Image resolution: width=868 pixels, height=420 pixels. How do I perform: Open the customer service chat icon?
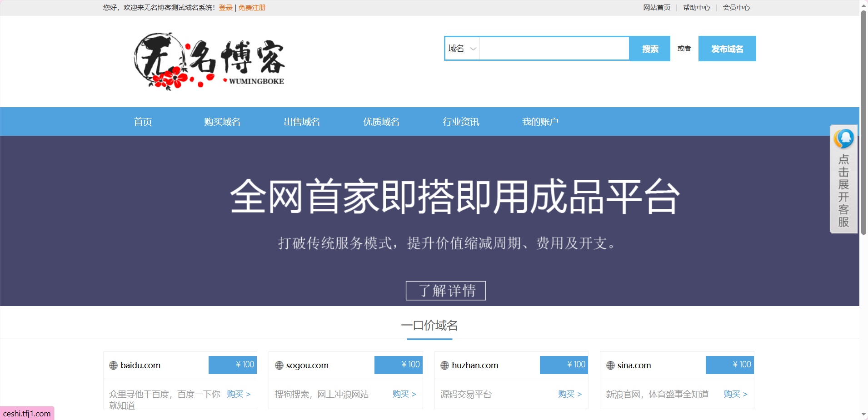coord(843,139)
